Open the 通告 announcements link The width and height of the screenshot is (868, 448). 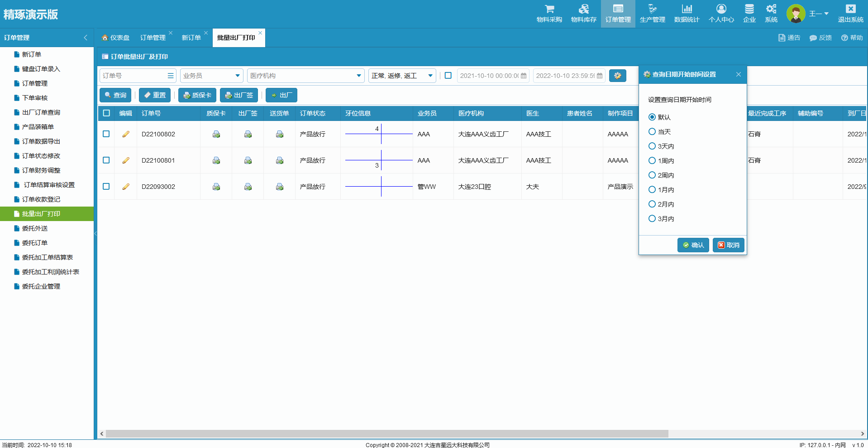[x=789, y=38]
